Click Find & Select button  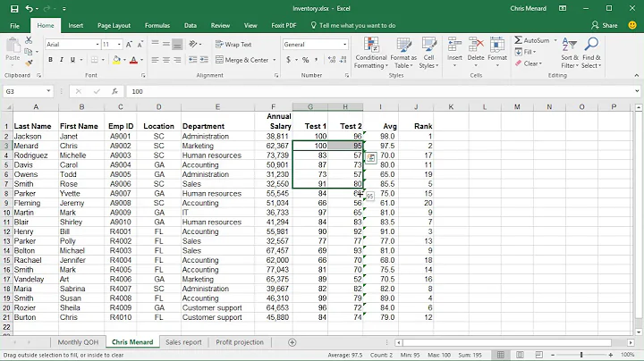[591, 53]
